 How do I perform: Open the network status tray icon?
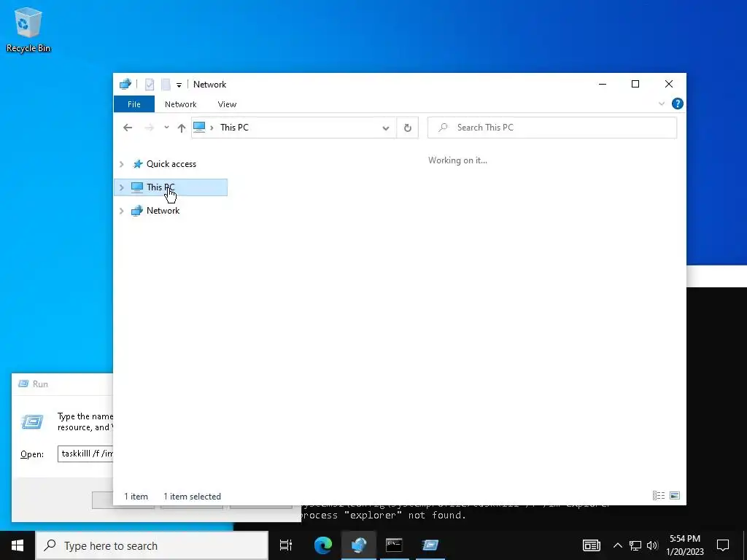635,545
